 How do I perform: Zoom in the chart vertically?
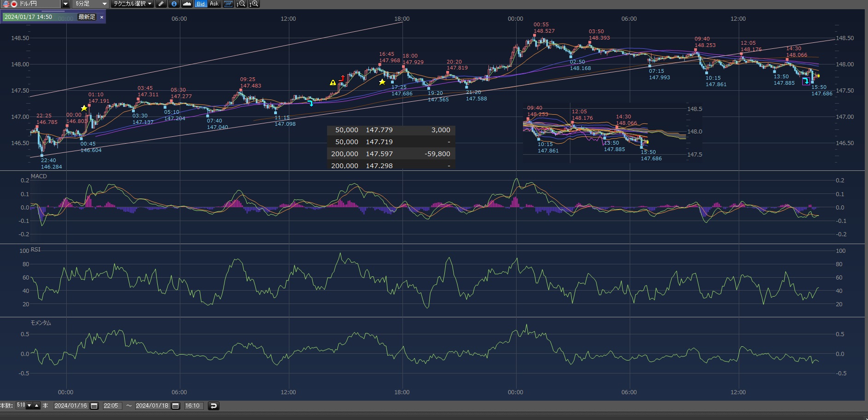254,4
